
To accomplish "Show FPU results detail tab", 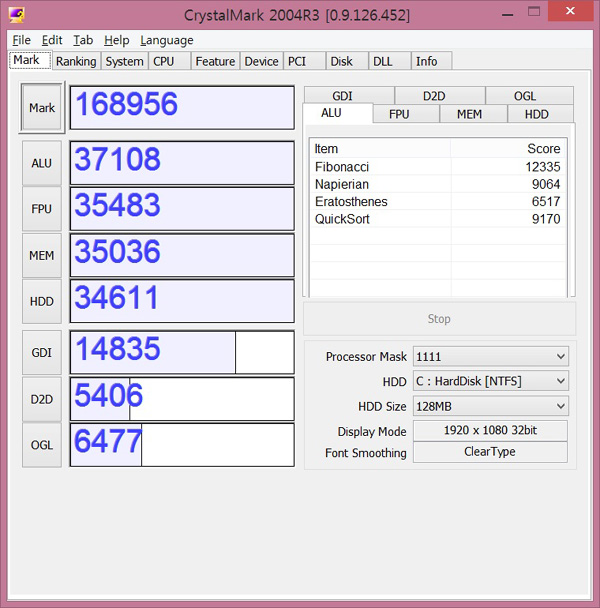I will (406, 114).
